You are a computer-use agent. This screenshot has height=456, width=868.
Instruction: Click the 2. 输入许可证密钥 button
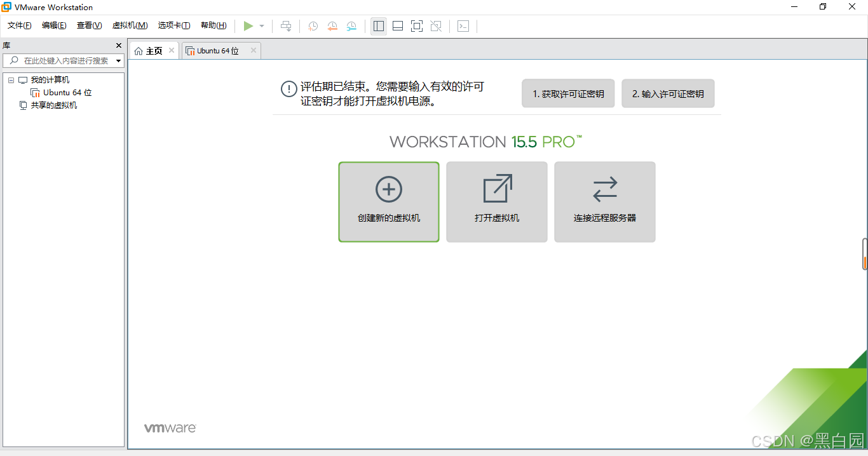pos(668,93)
